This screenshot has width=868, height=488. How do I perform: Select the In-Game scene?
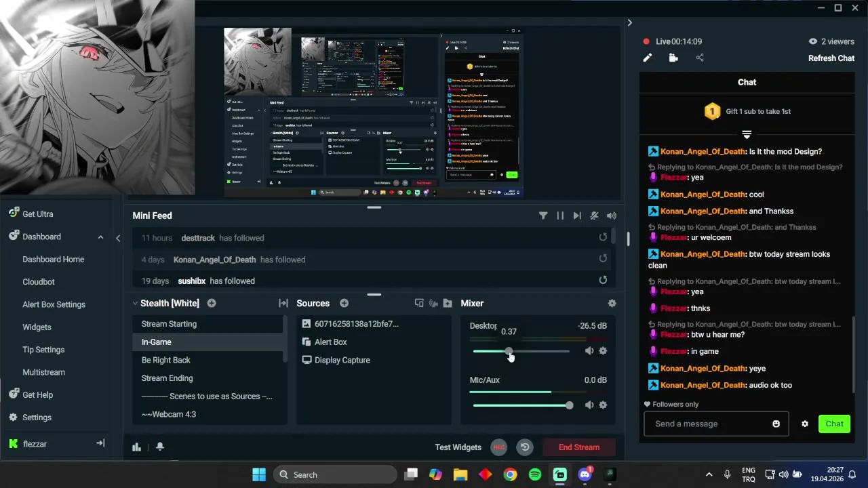pos(208,342)
